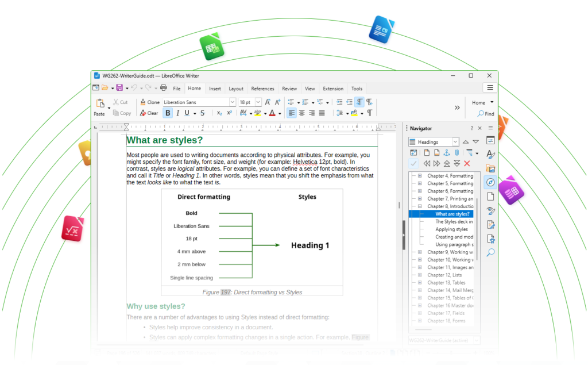Open sidebar Styles deck icon
588x365 pixels.
click(490, 154)
